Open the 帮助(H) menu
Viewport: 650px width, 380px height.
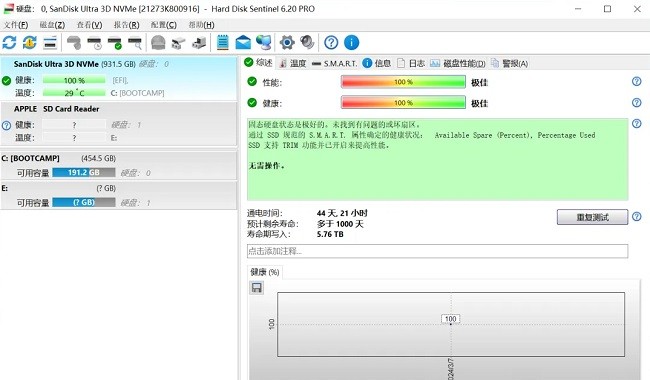(201, 25)
